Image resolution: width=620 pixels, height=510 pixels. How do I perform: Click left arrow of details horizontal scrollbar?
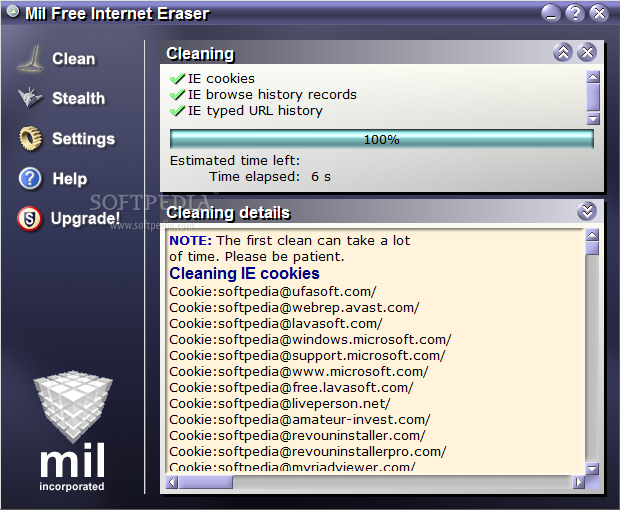[x=172, y=482]
